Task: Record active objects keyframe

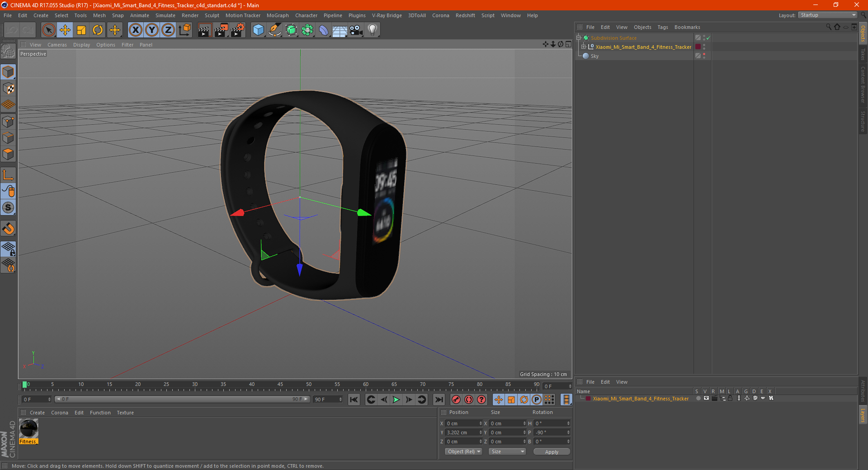Action: (456, 399)
